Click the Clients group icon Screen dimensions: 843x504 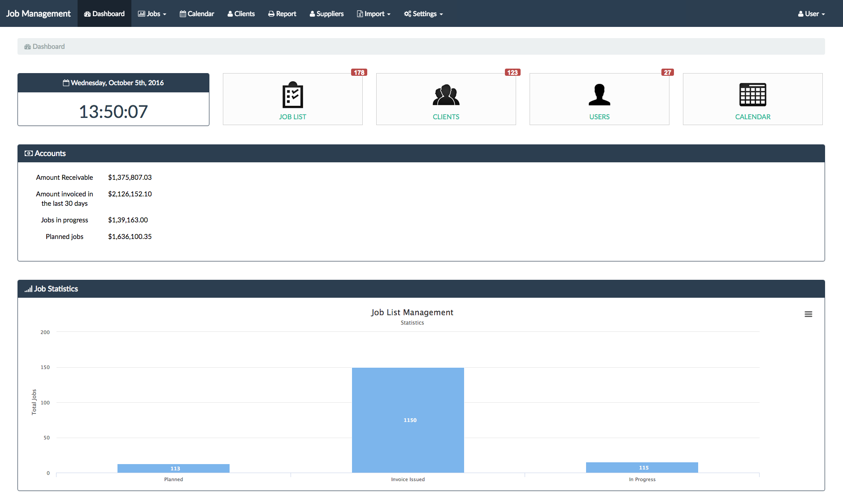[x=446, y=95]
